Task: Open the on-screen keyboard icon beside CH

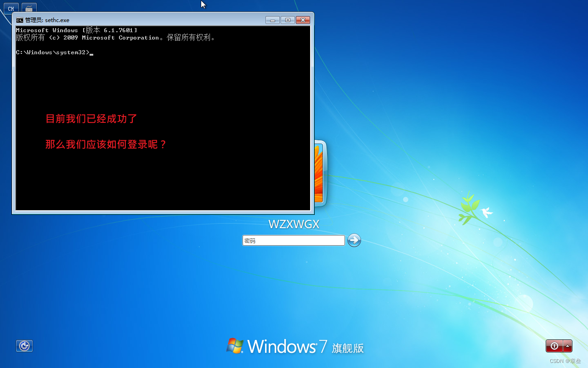Action: pos(29,8)
